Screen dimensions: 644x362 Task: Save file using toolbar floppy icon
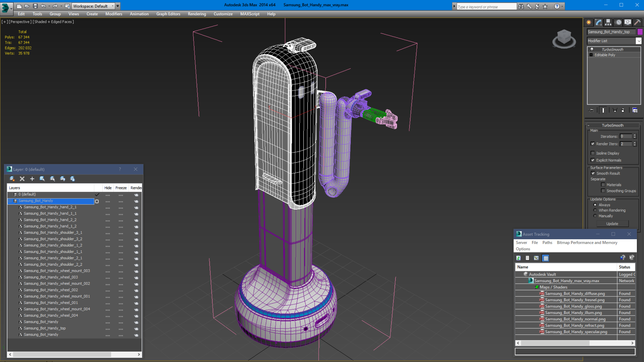(35, 6)
